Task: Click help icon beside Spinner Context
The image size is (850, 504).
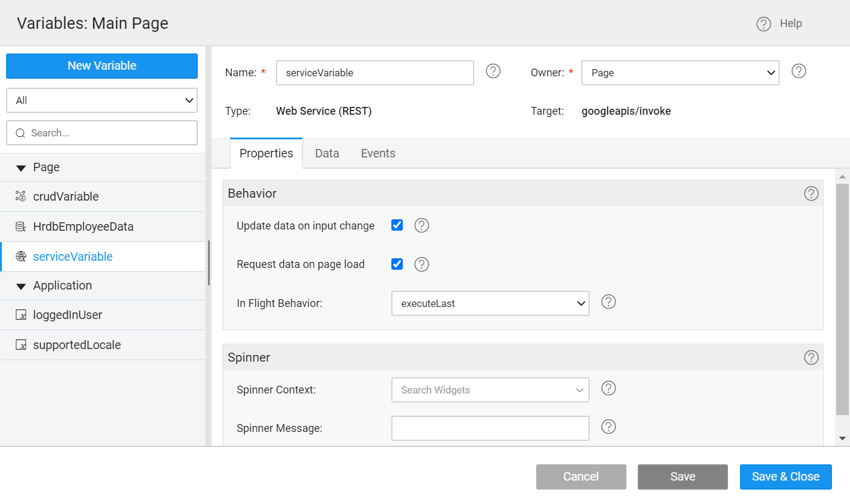Action: (x=608, y=389)
